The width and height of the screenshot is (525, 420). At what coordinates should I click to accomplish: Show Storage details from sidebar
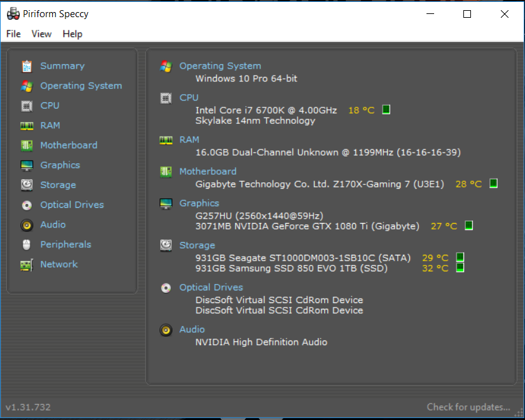[58, 185]
